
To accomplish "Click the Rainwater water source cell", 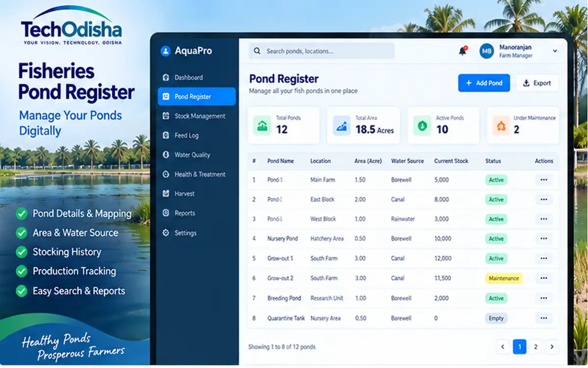I will [403, 219].
